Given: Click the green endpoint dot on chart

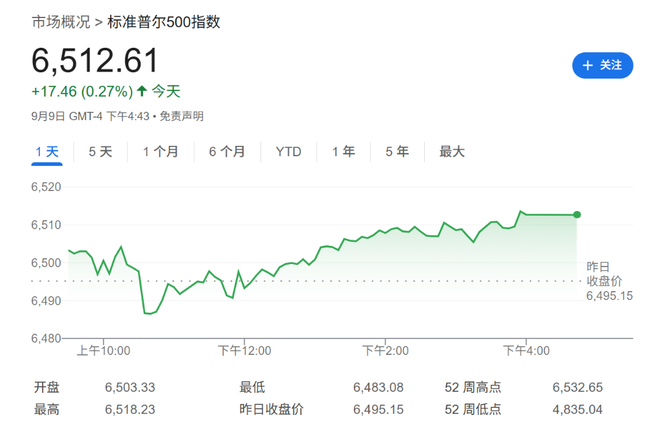Looking at the screenshot, I should click(x=577, y=214).
